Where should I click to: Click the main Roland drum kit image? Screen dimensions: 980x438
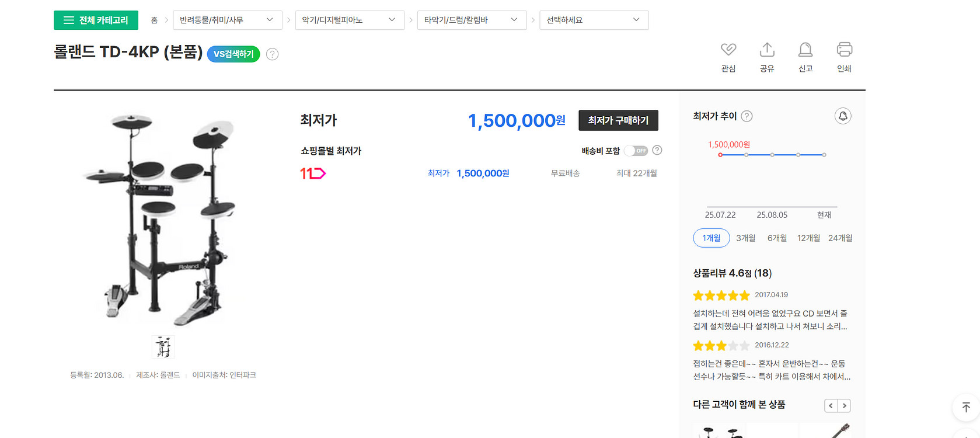162,219
